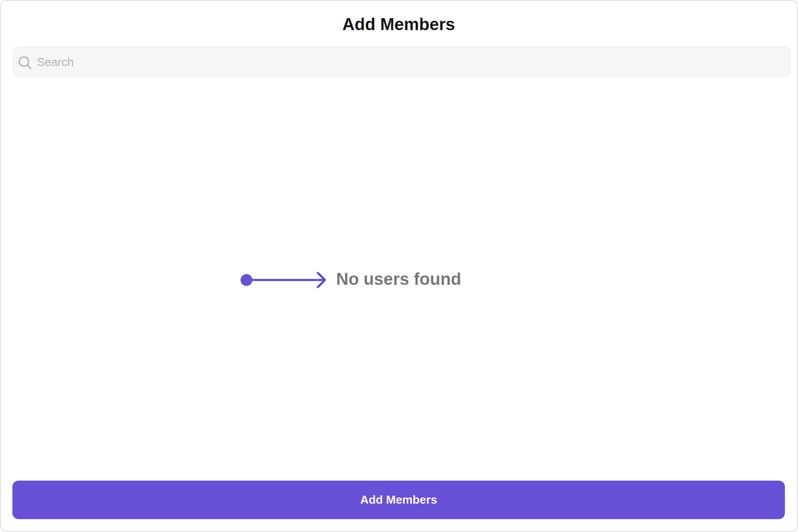Click the Search placeholder text

pos(55,62)
